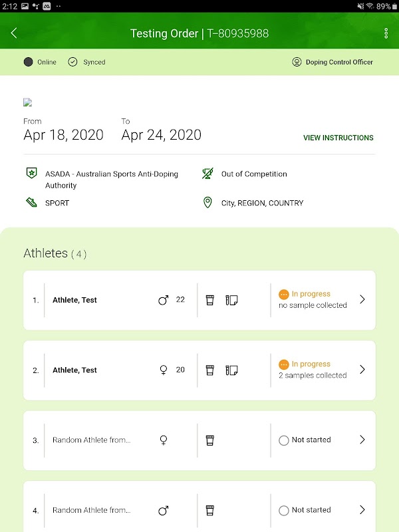Tap the back arrow in header
This screenshot has height=532, width=399.
[x=14, y=33]
